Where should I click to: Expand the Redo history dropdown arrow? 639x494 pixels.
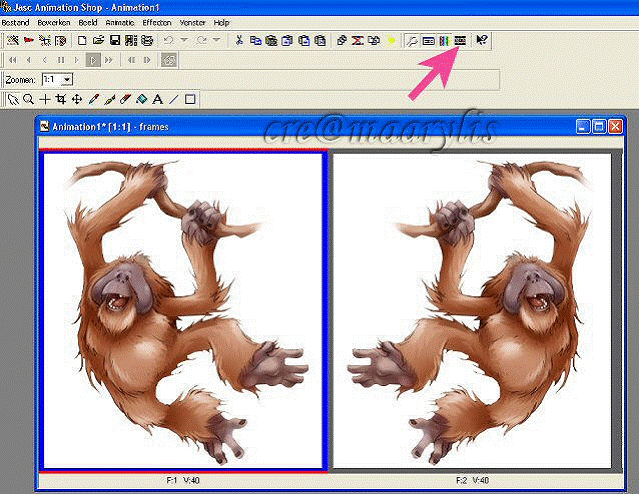coord(216,40)
